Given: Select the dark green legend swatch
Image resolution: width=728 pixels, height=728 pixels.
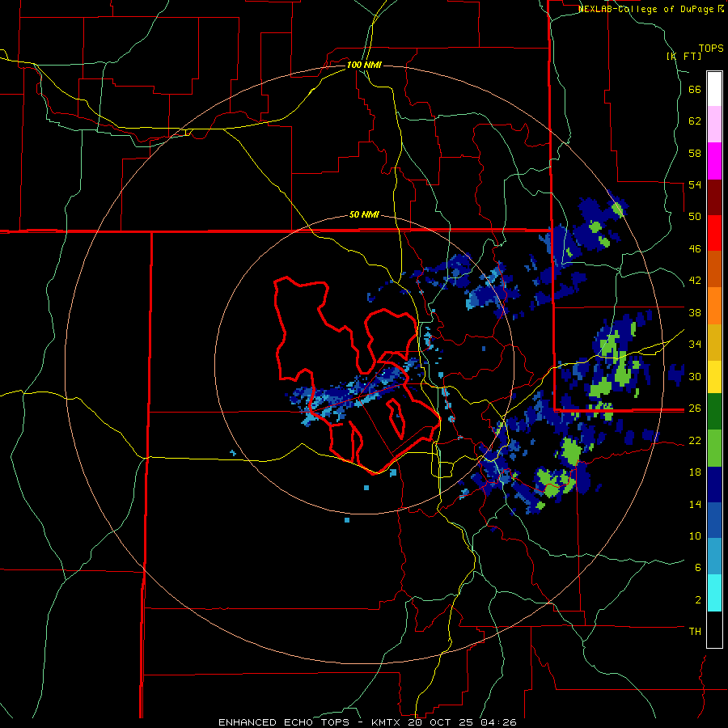Looking at the screenshot, I should click(x=714, y=412).
